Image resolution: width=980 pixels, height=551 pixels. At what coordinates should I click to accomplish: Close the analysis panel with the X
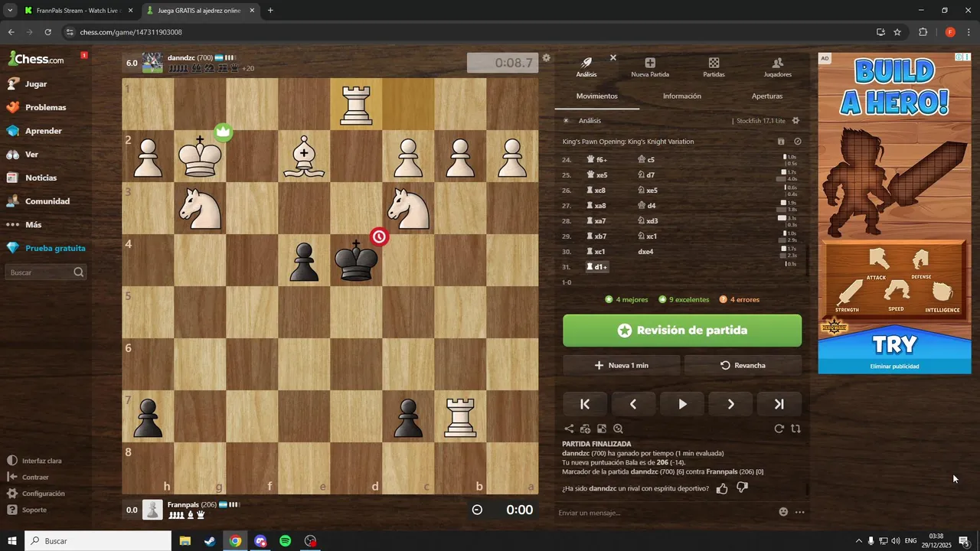[613, 57]
